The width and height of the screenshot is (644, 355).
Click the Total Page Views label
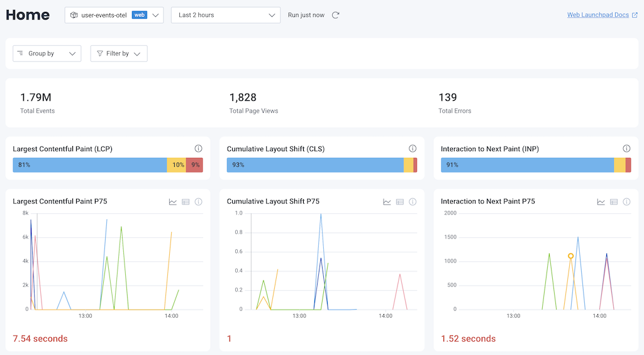254,111
